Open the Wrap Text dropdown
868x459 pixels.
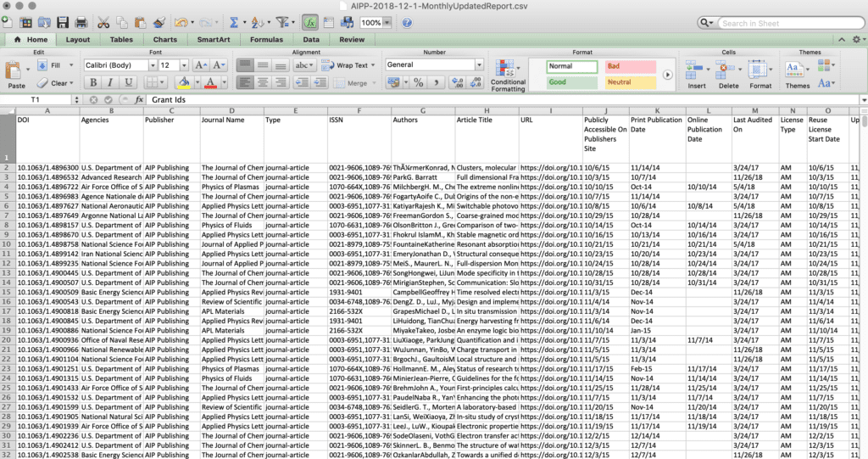point(373,65)
